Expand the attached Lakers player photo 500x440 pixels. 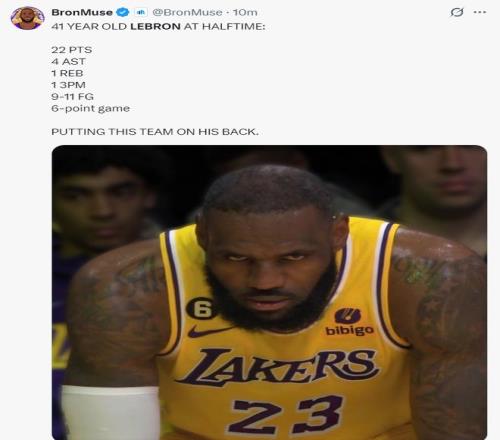(x=269, y=292)
